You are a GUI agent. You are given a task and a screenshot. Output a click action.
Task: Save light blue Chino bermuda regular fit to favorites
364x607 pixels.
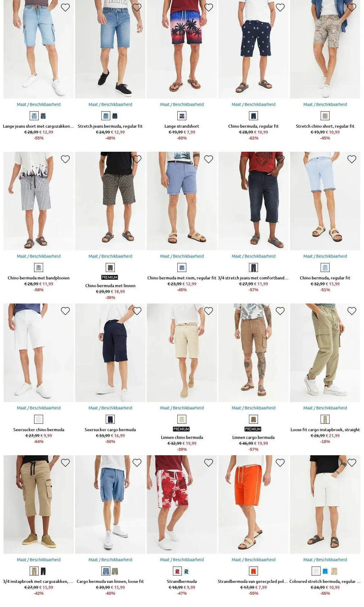pyautogui.click(x=352, y=159)
